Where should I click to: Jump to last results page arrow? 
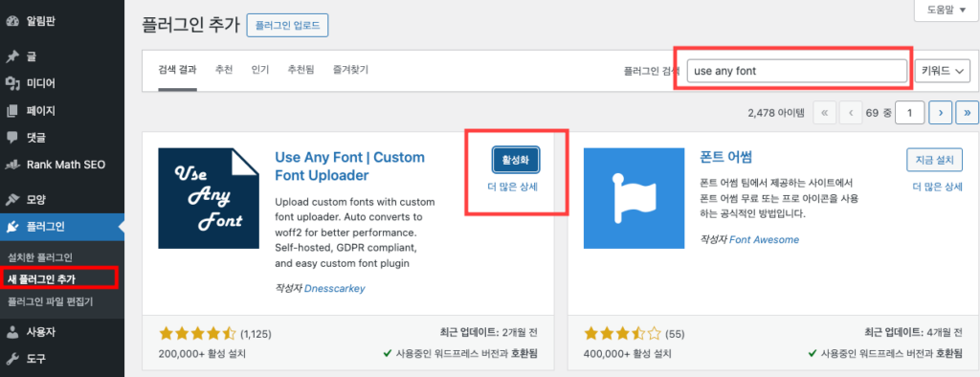[968, 113]
